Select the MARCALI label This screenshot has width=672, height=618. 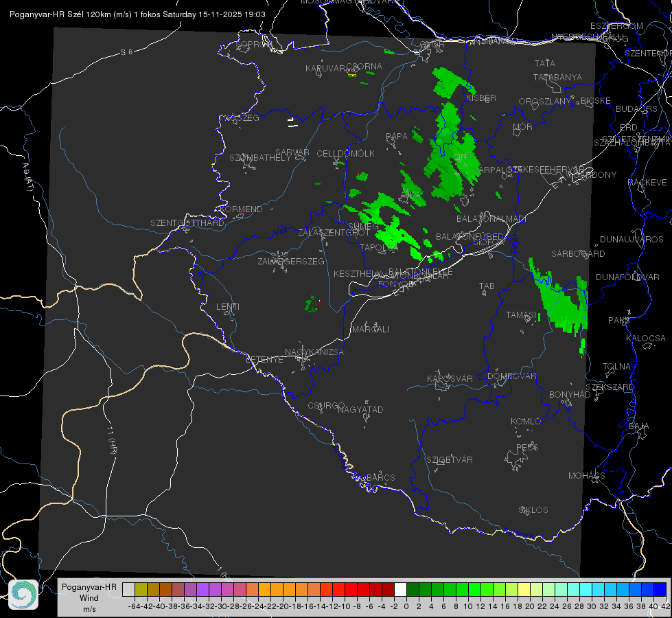(371, 330)
